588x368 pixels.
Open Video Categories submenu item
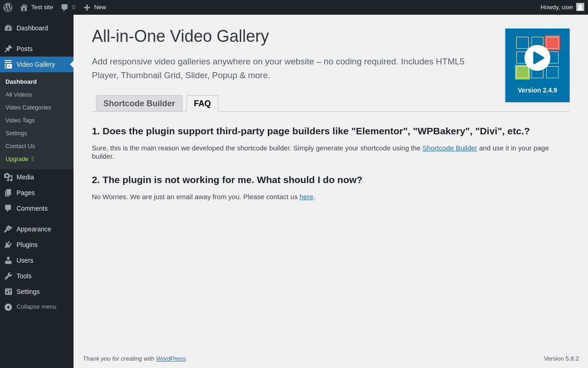tap(28, 107)
